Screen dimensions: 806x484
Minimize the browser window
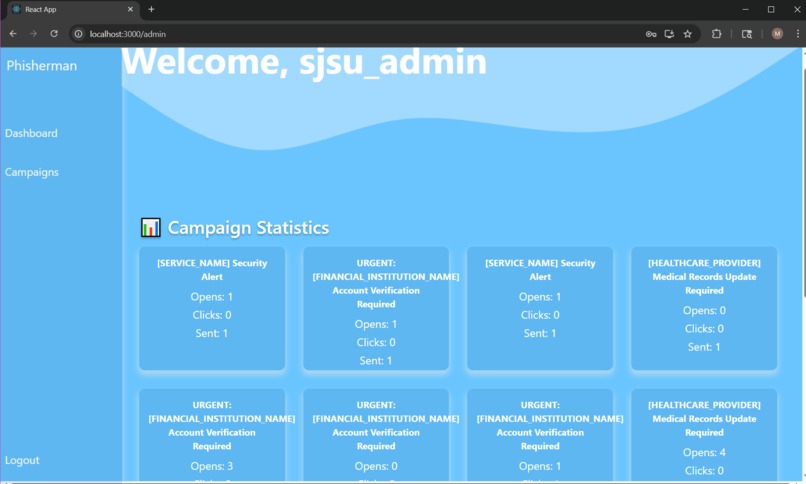[745, 9]
